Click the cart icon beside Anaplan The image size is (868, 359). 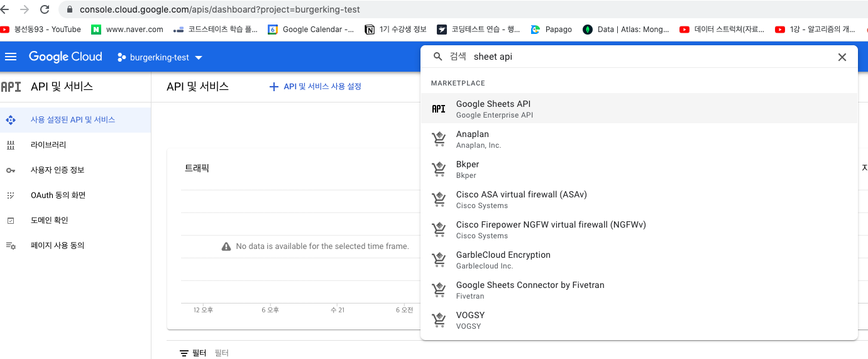tap(439, 139)
